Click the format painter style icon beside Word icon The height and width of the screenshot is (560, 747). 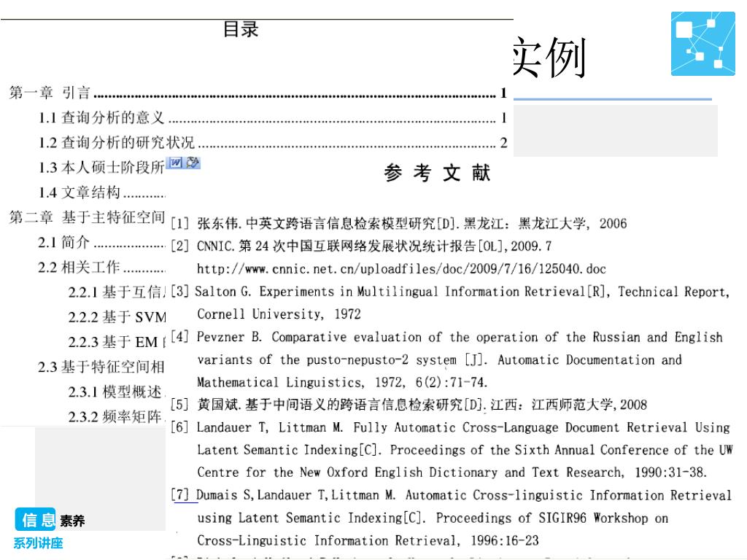(193, 163)
